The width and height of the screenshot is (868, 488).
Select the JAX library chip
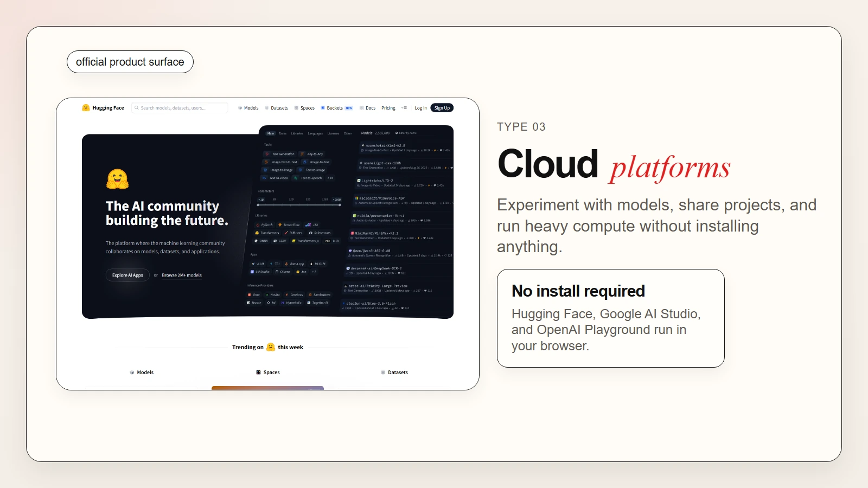[x=312, y=224]
